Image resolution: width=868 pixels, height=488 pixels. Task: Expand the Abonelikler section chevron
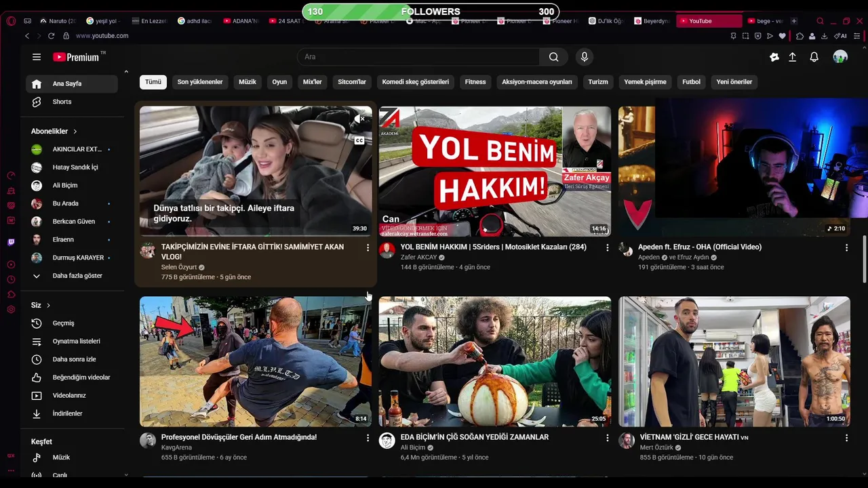coord(75,131)
